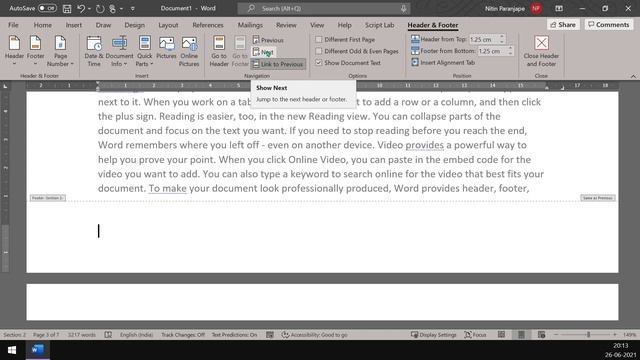Click Accessibility: Good to go
640x360 pixels.
coord(314,335)
